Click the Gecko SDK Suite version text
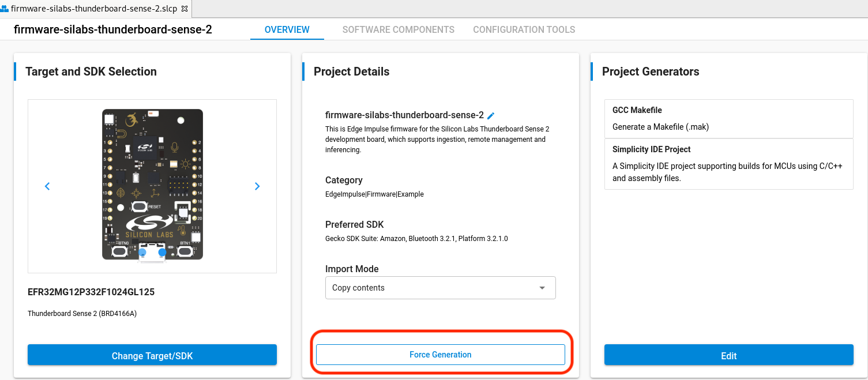 [x=416, y=238]
